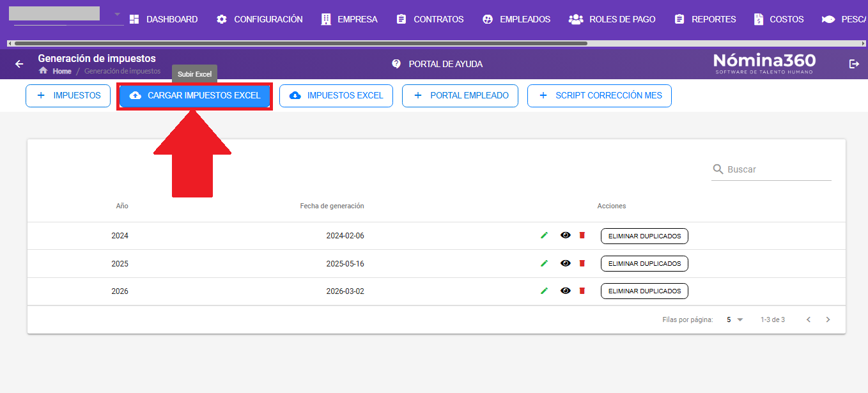Click the Home breadcrumb link
The height and width of the screenshot is (393, 868).
coord(62,71)
